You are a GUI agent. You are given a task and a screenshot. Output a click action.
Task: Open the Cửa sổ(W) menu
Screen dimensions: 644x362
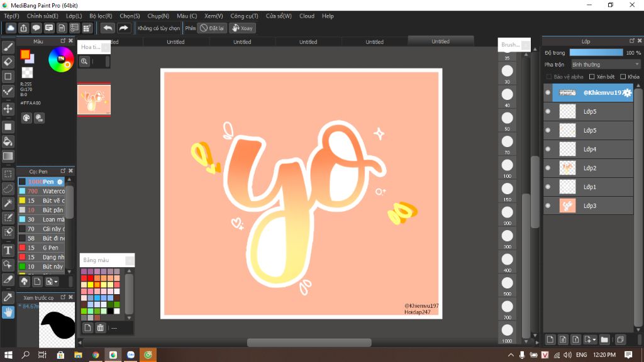pos(279,16)
